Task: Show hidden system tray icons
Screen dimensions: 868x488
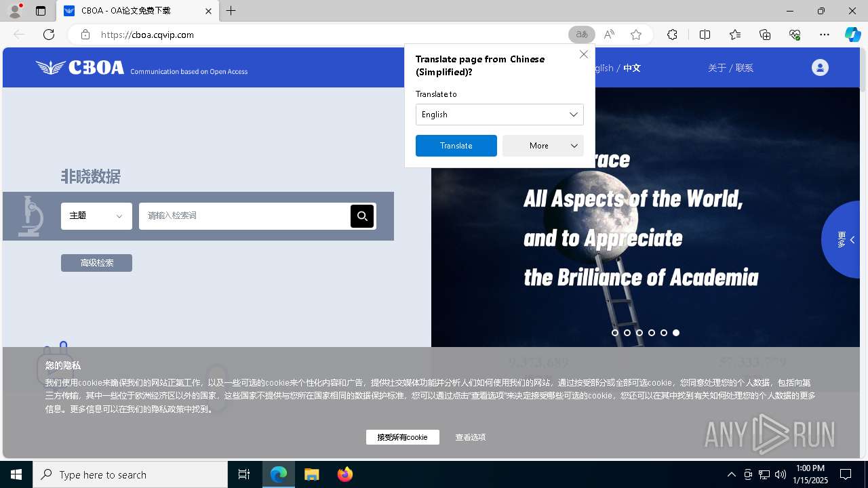Action: coord(731,474)
